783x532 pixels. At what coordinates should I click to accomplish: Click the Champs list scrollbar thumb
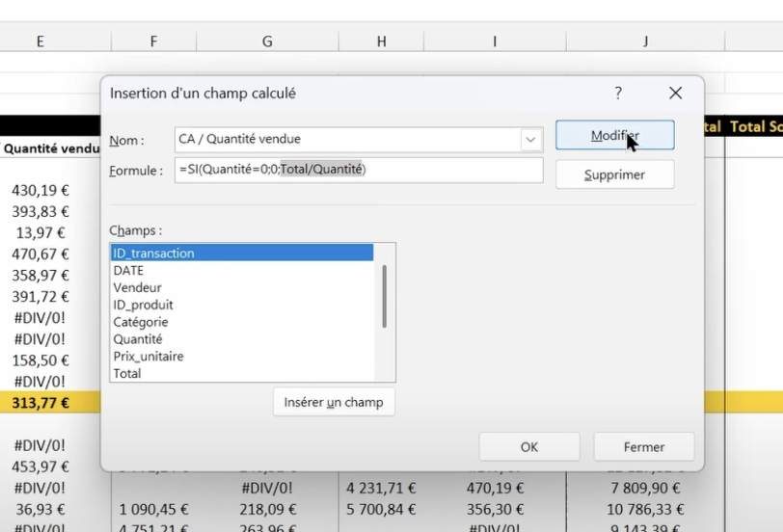point(384,297)
